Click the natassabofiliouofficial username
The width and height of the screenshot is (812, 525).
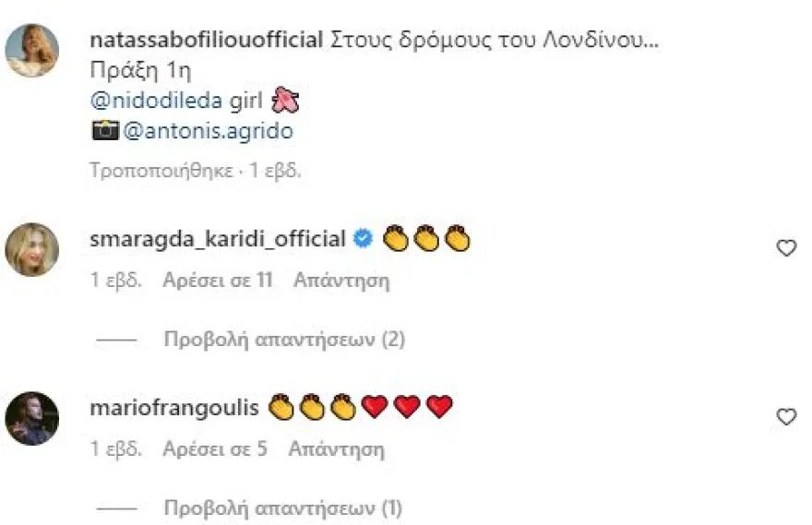point(207,40)
